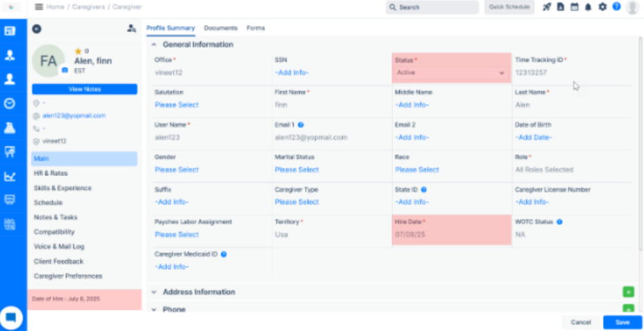
Task: Expand the Address Information section
Action: [154, 292]
